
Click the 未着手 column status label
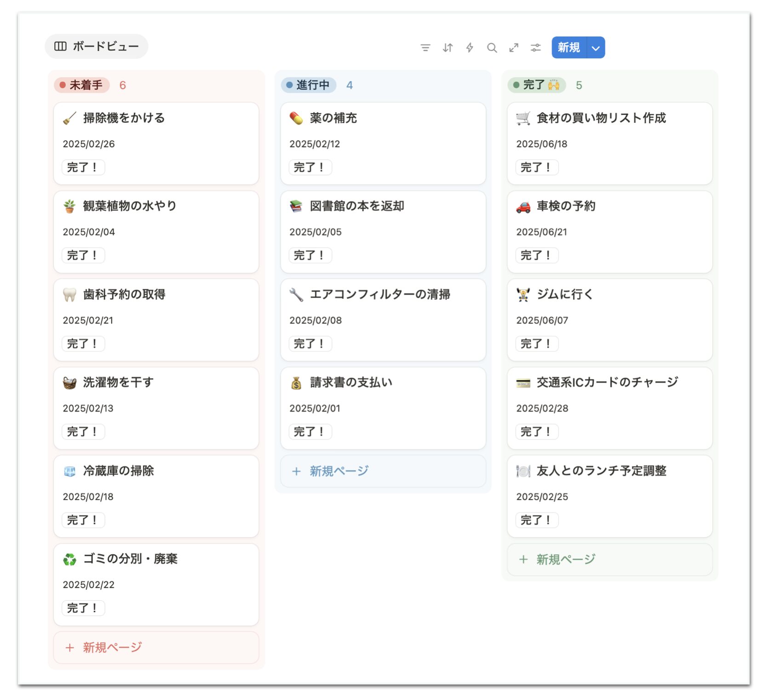pos(82,85)
